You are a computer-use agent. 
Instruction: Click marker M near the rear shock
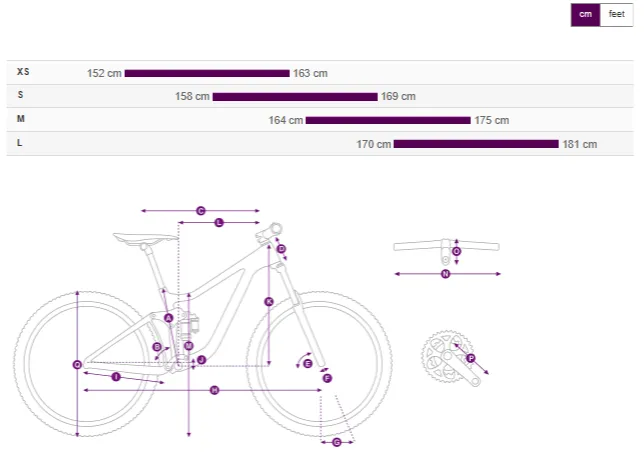[x=189, y=346]
